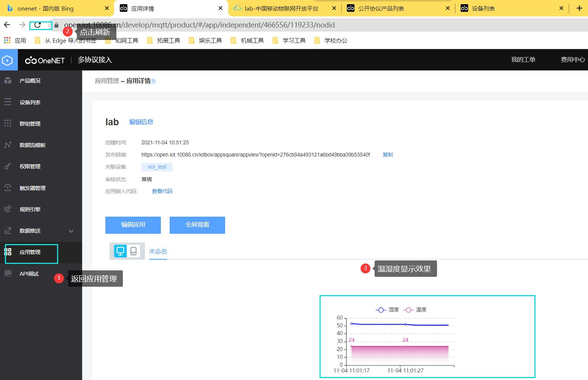Click the OneNET logo in the header
The height and width of the screenshot is (380, 588).
[x=45, y=60]
